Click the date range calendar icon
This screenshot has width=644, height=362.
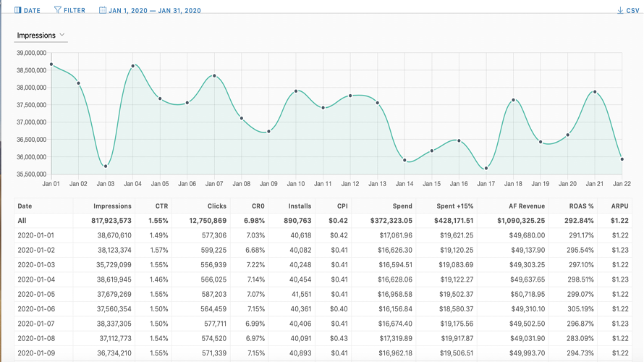[103, 11]
